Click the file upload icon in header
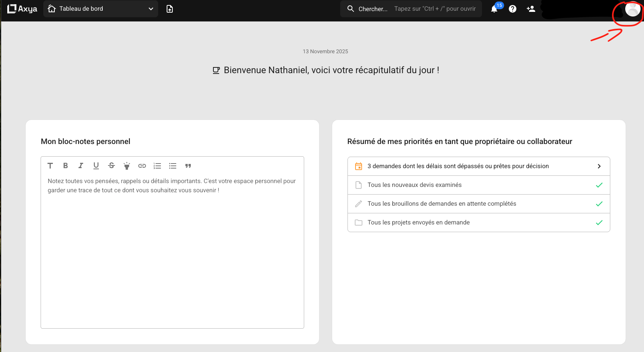 170,9
